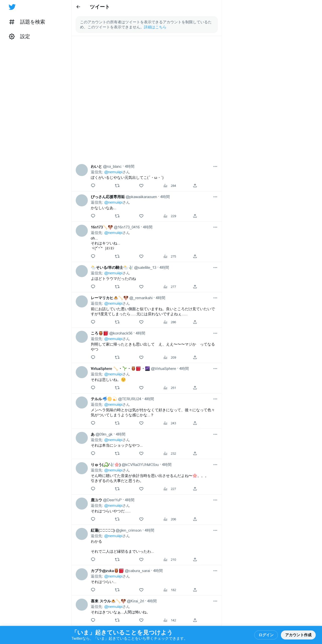Open the 詳細はこちら link
Image resolution: width=322 pixels, height=644 pixels.
tap(155, 27)
